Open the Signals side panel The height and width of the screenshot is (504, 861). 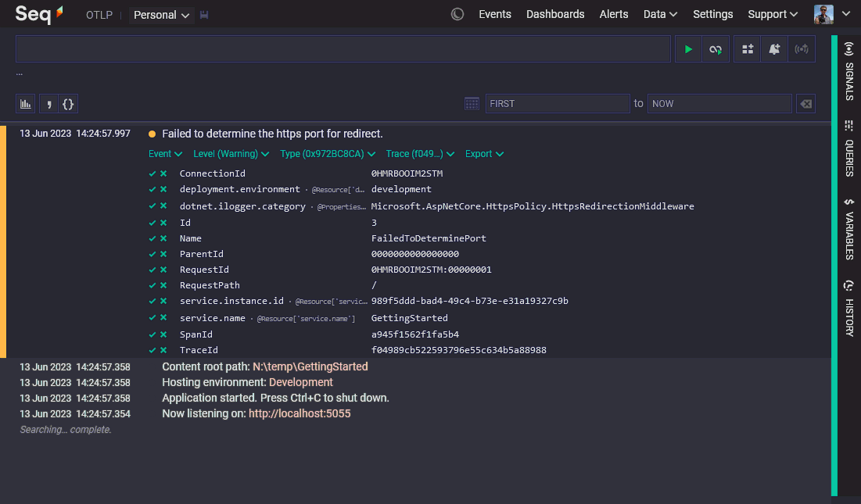(849, 71)
